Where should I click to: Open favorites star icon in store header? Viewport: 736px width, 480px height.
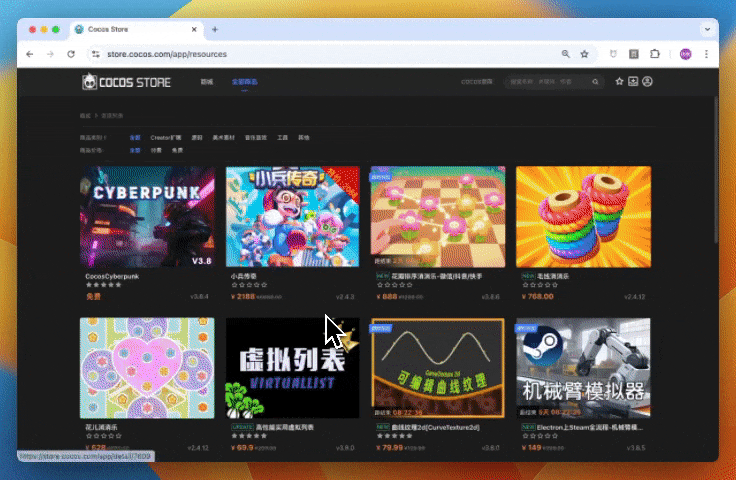619,82
